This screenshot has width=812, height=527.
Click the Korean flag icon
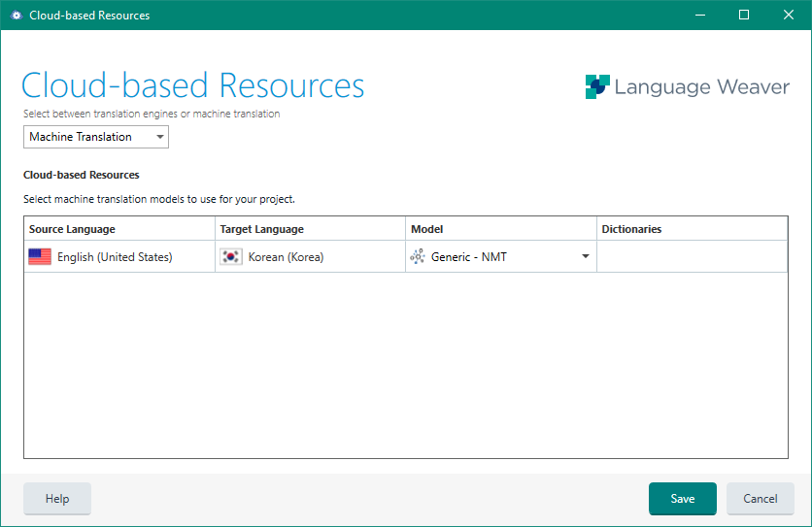point(231,257)
